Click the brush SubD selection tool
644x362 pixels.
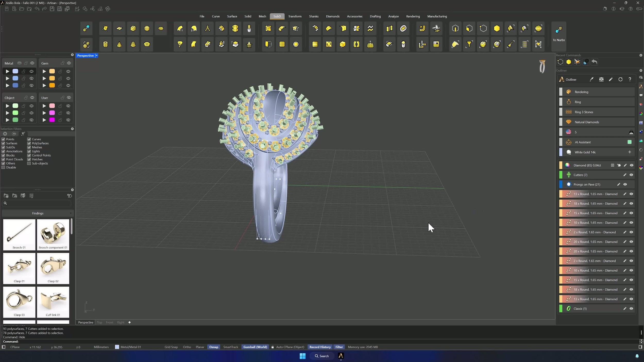click(511, 44)
